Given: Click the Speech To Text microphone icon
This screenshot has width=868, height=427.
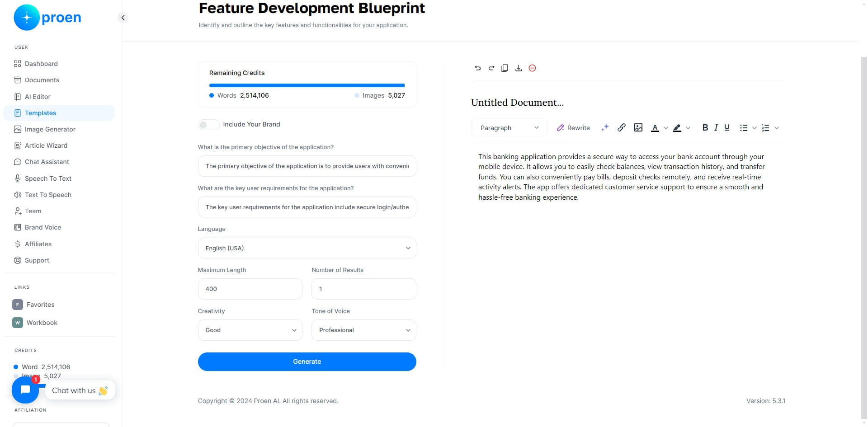Looking at the screenshot, I should 18,178.
